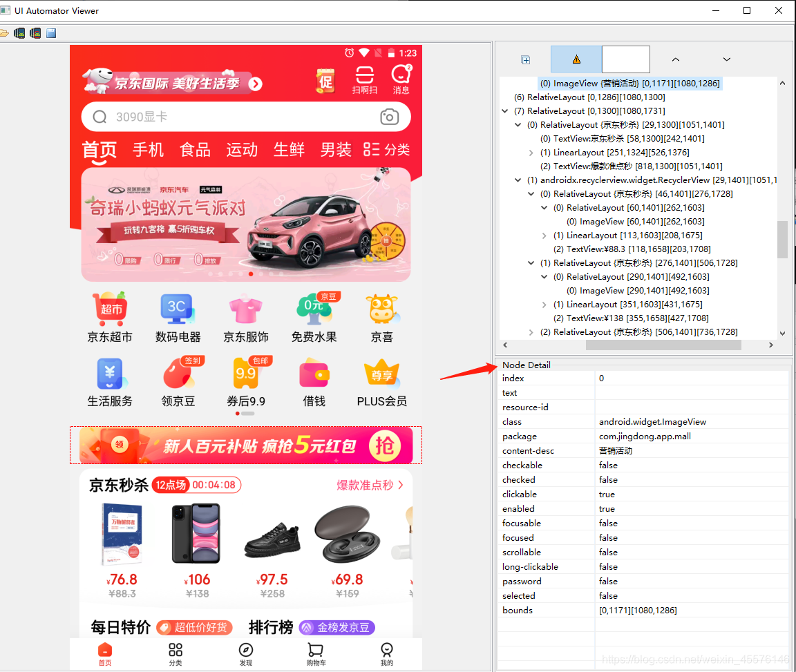Tap the 金榜发京豆 badge

click(x=337, y=628)
